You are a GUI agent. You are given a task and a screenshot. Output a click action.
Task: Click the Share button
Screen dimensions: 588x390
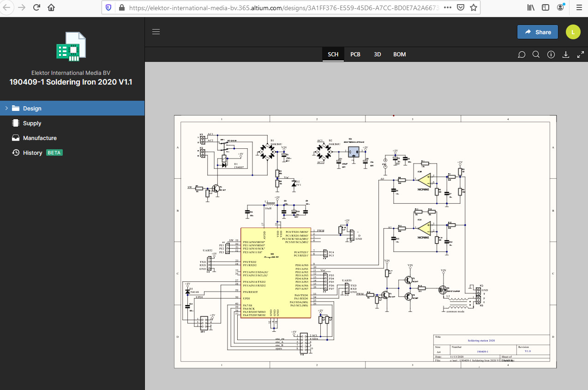[537, 32]
